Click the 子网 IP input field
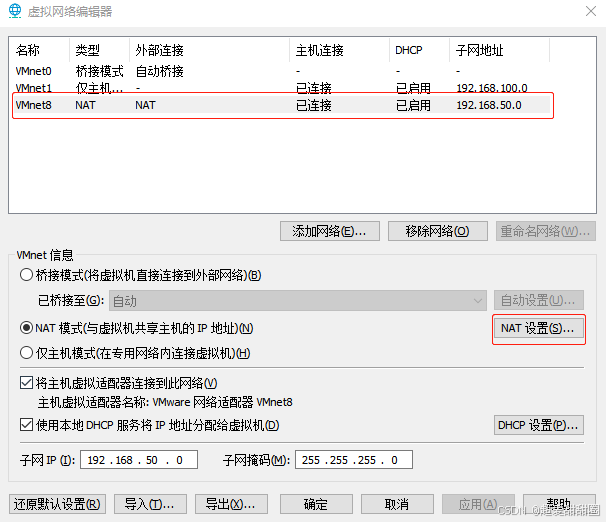 point(139,460)
